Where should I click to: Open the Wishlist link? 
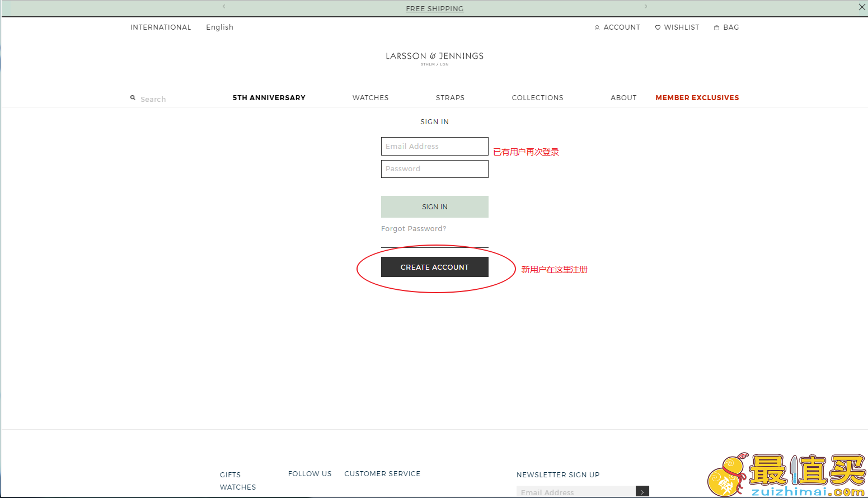[x=682, y=27]
